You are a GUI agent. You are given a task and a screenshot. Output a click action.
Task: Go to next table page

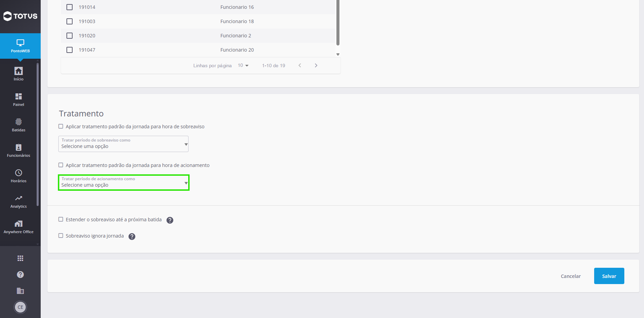[x=316, y=66]
